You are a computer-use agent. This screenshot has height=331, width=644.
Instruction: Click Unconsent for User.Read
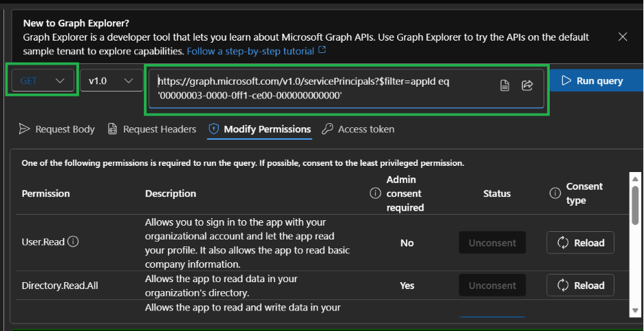click(x=492, y=243)
